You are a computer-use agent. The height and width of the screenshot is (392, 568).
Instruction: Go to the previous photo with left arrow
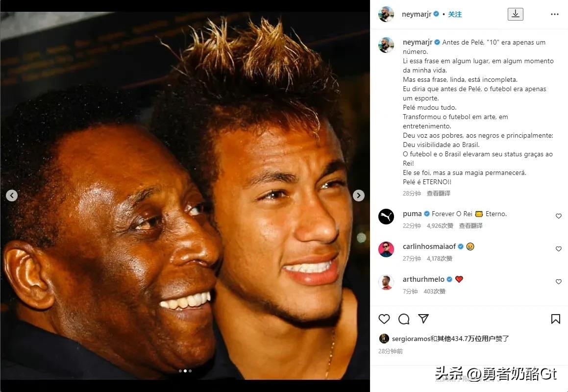pyautogui.click(x=12, y=196)
